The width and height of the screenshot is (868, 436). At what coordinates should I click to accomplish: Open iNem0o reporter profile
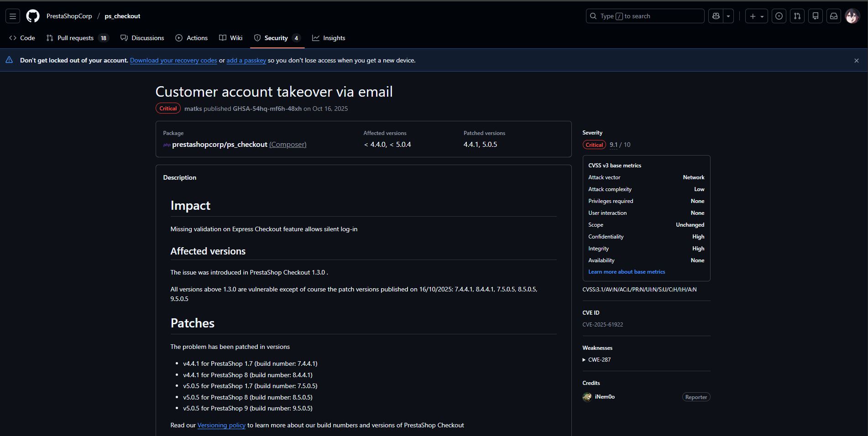604,397
